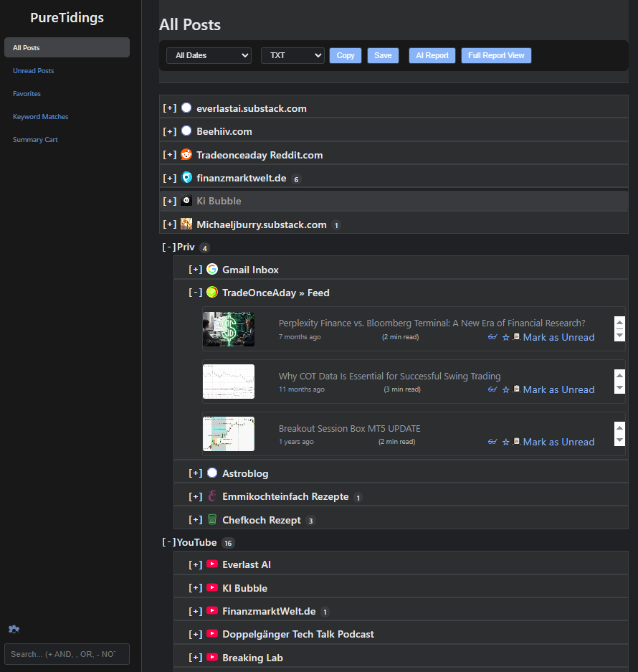Click the Copy button

point(346,55)
